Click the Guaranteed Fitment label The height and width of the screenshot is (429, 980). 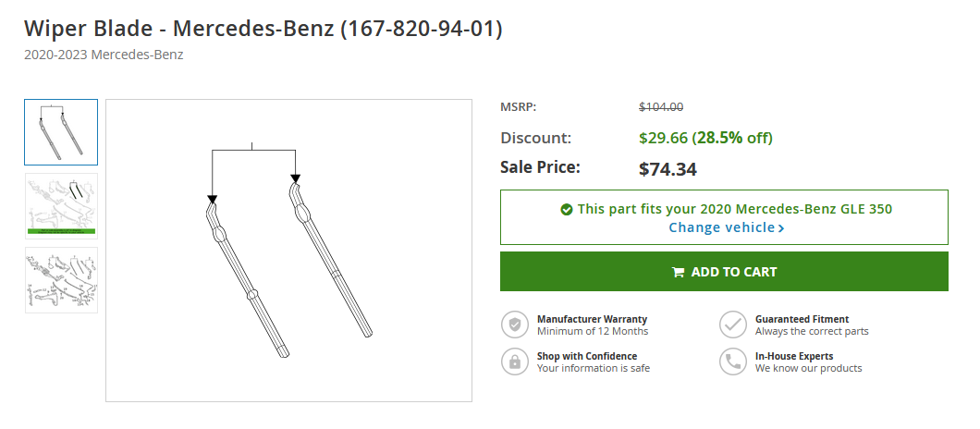click(x=802, y=319)
